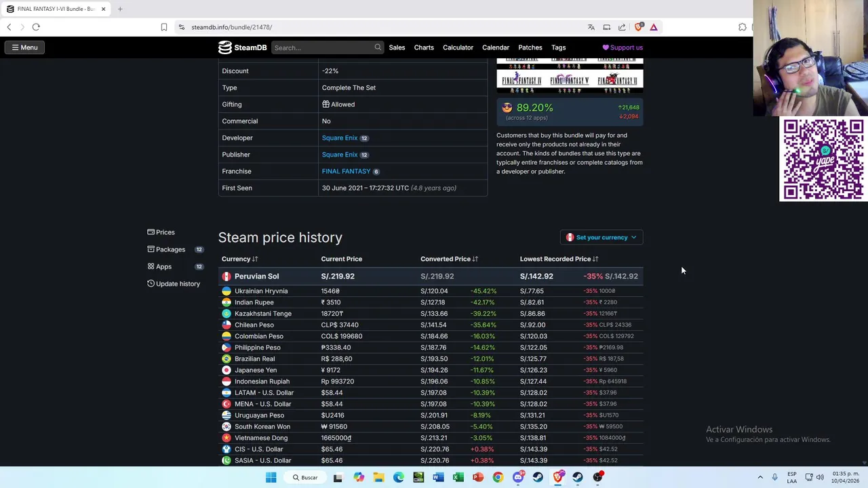Go back with the browser back arrow
Screen dimensions: 868x488
(9, 27)
